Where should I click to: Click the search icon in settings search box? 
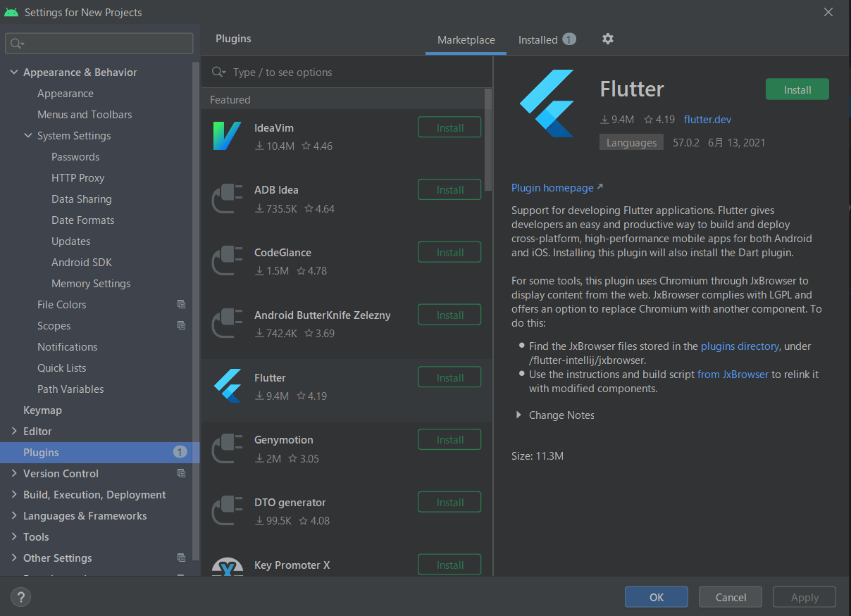tap(16, 44)
